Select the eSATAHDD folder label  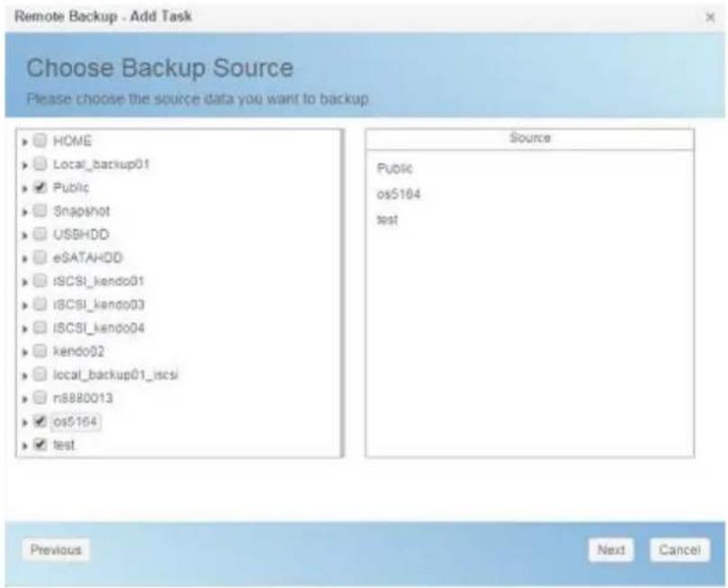coord(88,258)
